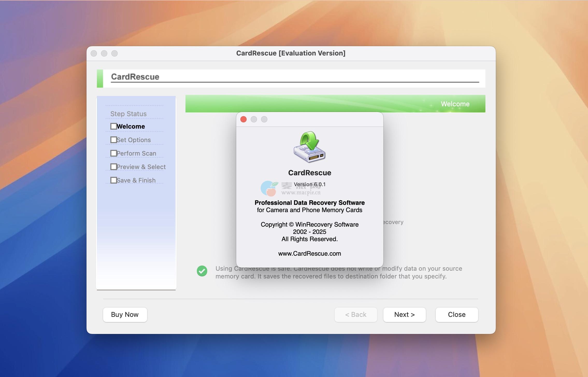The height and width of the screenshot is (377, 588).
Task: Go to next step with Next >
Action: [405, 315]
